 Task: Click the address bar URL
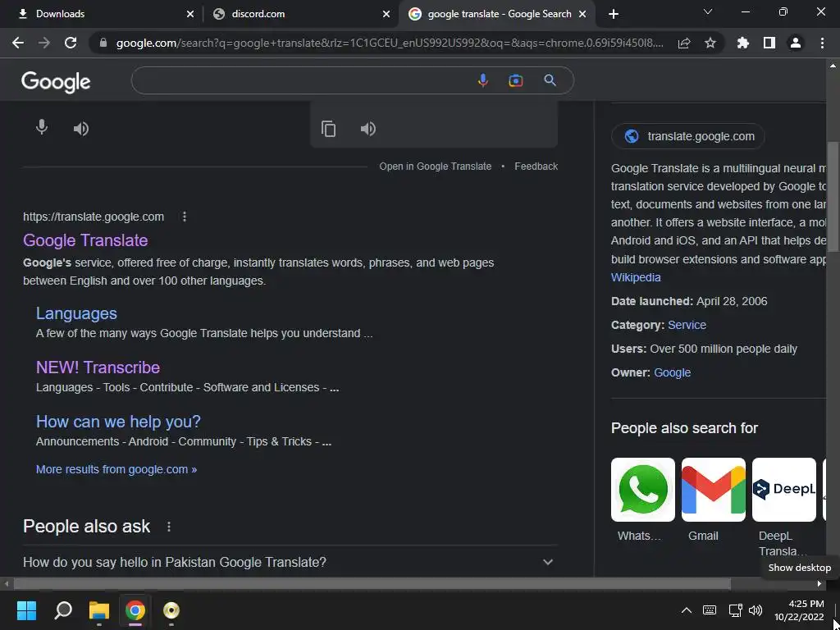389,43
